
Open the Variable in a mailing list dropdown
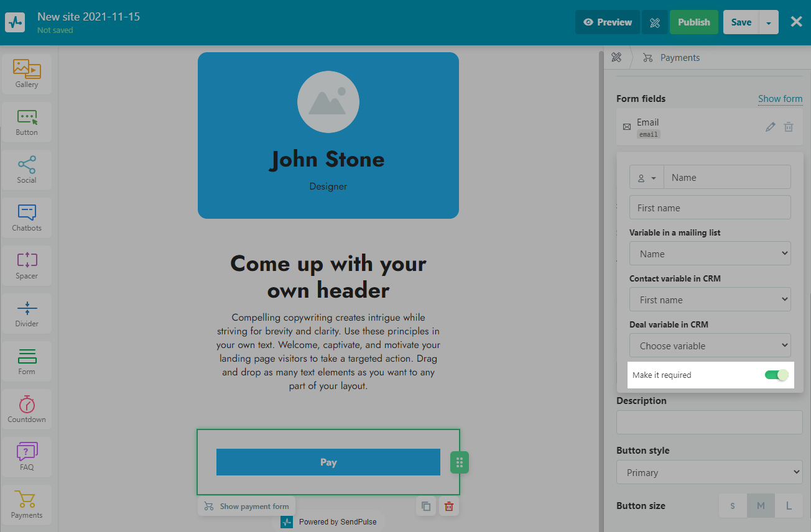(710, 254)
